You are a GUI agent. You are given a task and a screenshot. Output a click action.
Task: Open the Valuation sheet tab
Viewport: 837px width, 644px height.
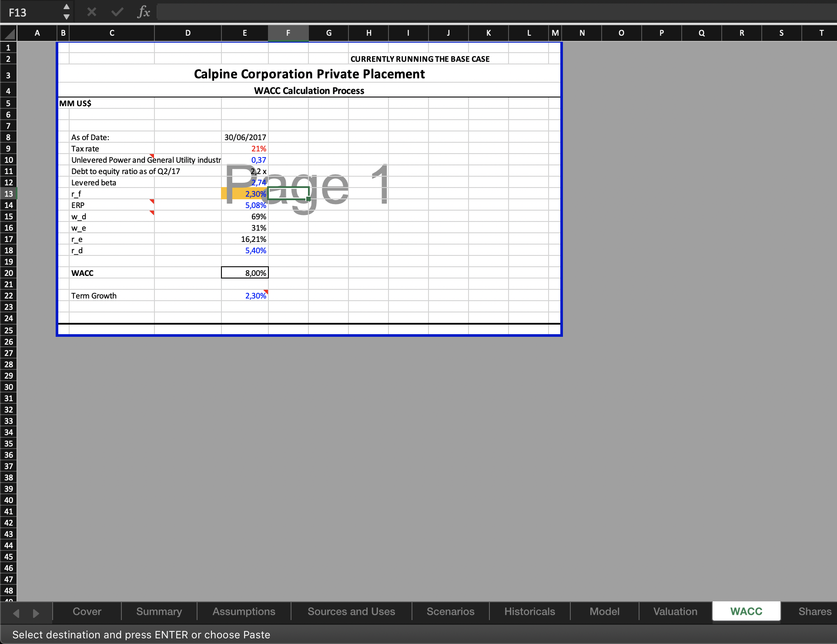pyautogui.click(x=676, y=611)
